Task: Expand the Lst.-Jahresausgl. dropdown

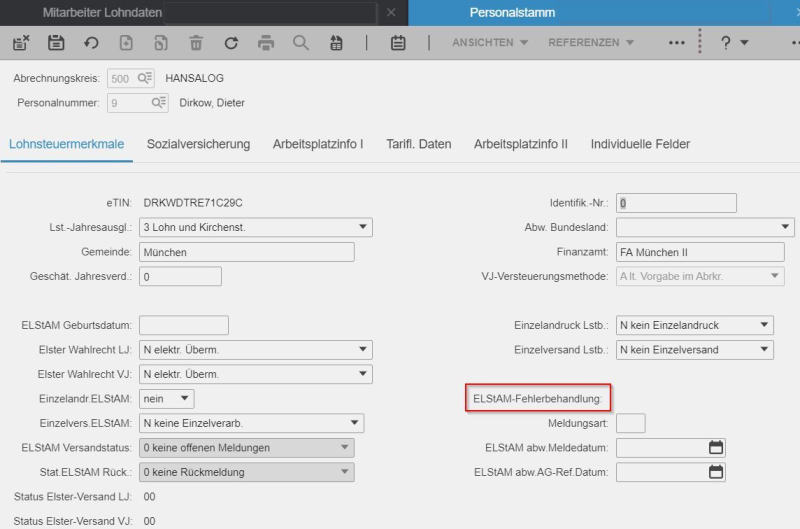Action: 363,227
